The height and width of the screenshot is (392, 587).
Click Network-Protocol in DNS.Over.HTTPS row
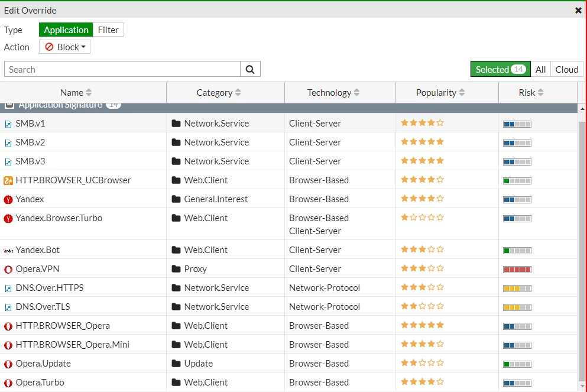pos(325,287)
